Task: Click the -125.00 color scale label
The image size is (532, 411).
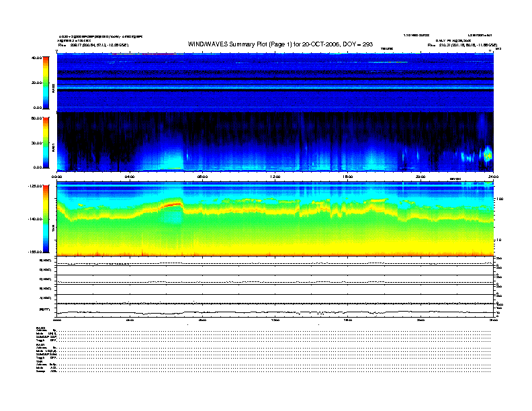Action: (x=35, y=186)
